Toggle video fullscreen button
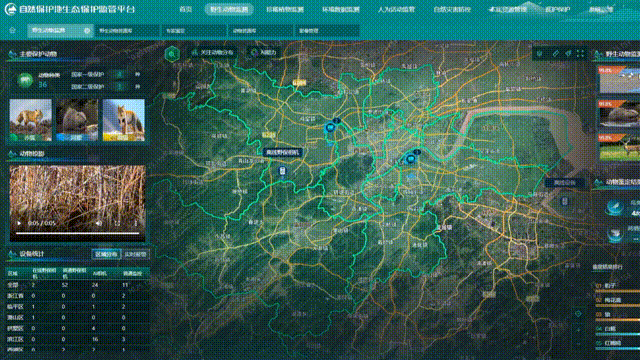Viewport: 640px width, 360px height. (117, 223)
